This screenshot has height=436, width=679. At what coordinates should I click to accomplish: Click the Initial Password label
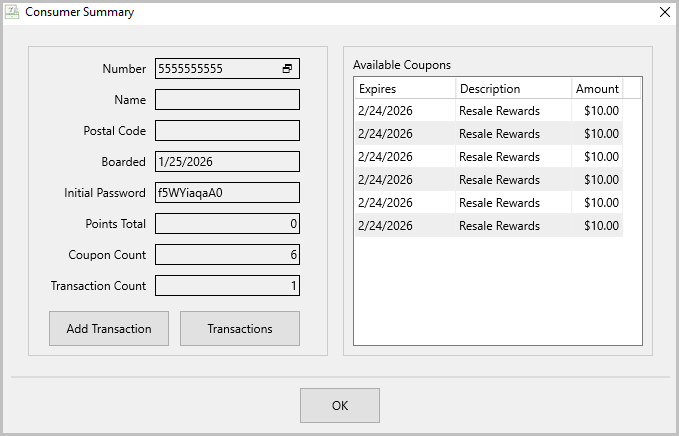click(x=105, y=193)
